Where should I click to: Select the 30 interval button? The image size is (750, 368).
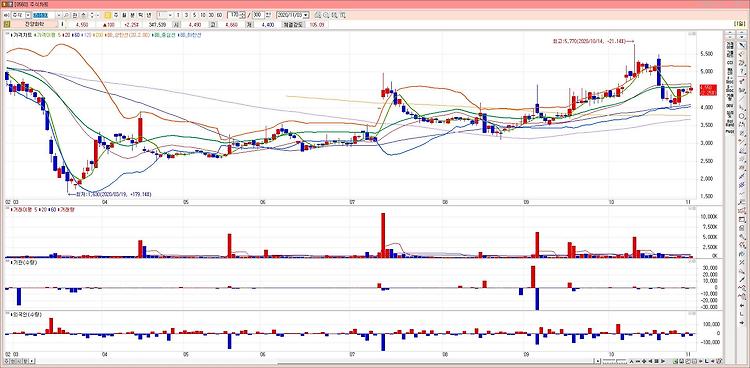click(211, 15)
